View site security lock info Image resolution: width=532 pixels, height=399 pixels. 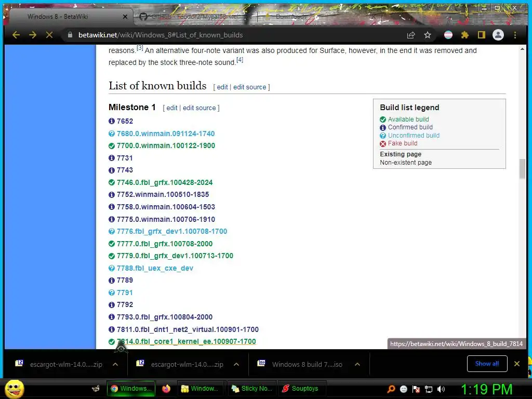(x=70, y=35)
